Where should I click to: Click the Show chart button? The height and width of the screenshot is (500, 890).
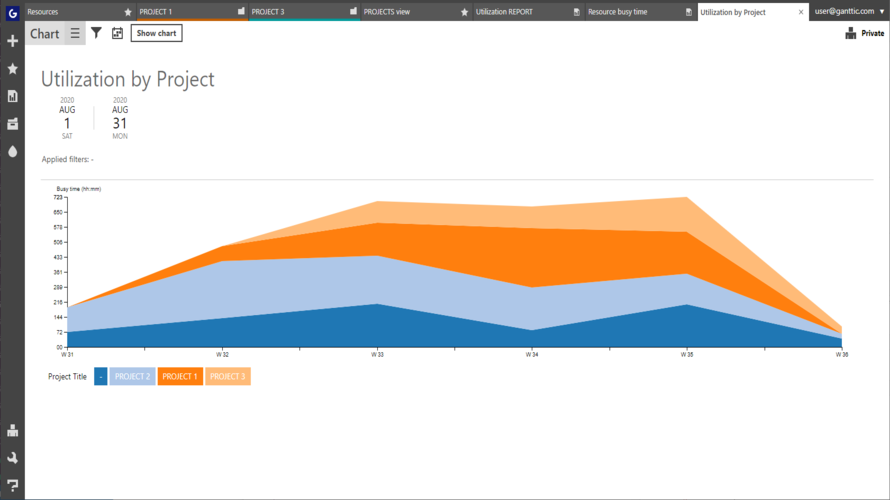pos(156,33)
